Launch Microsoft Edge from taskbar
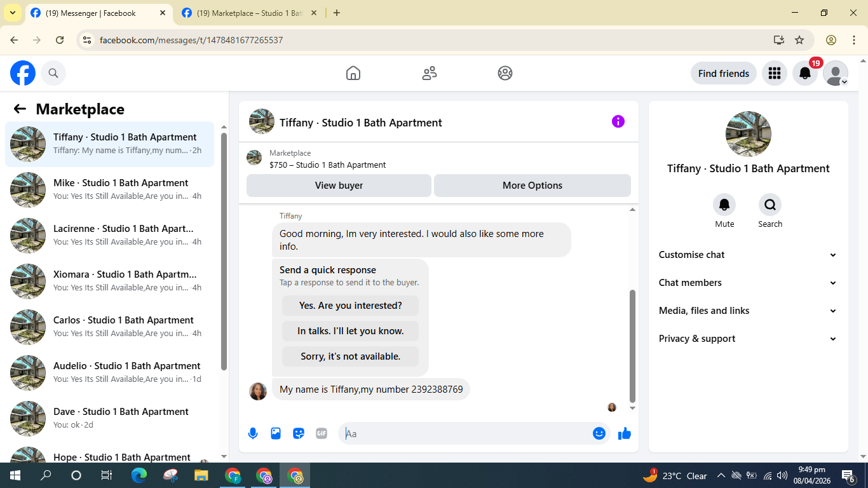868x488 pixels. [139, 475]
